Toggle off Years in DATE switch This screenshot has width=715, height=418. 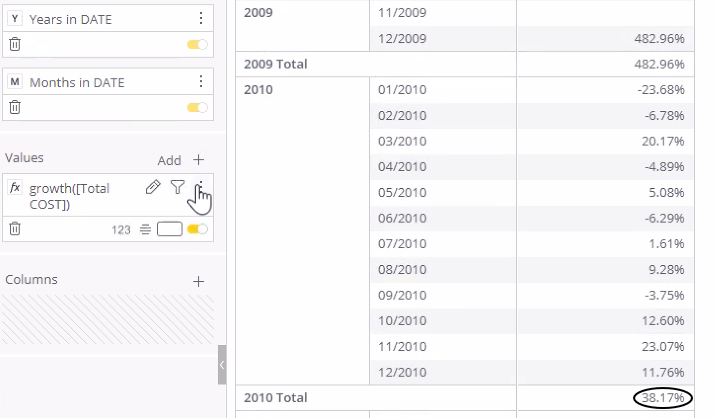(x=197, y=44)
